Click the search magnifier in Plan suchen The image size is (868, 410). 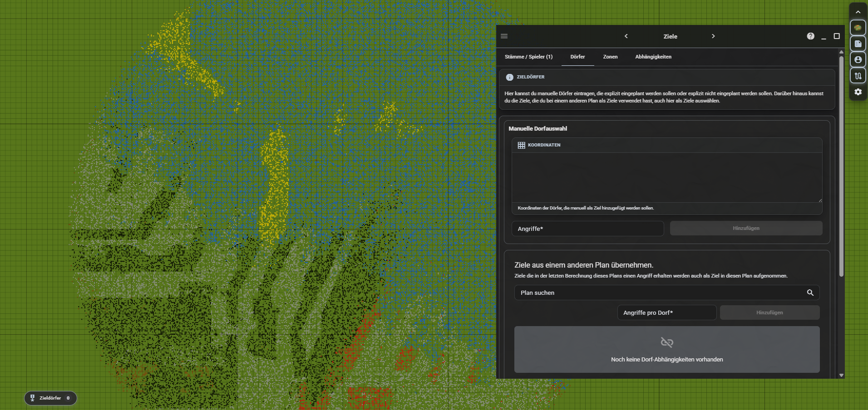pos(810,293)
